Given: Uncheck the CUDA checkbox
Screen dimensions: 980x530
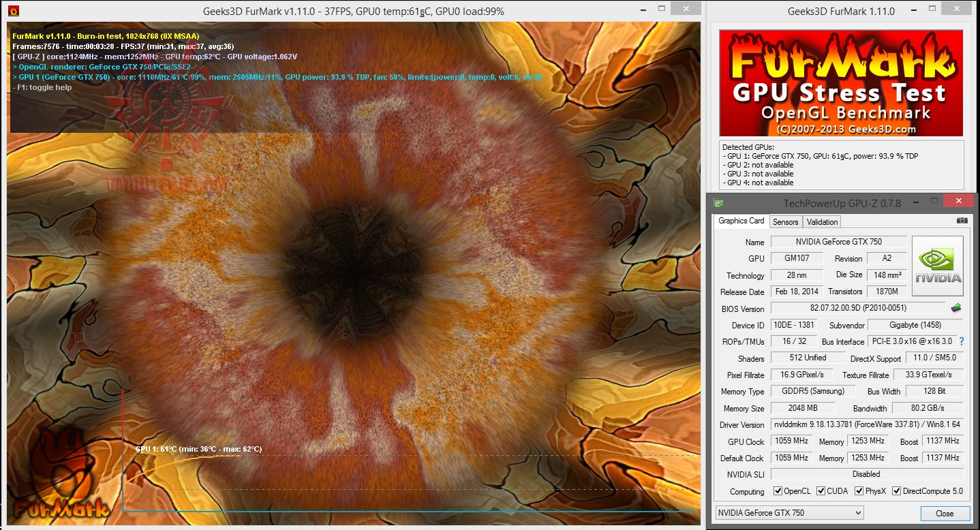Looking at the screenshot, I should [x=821, y=491].
